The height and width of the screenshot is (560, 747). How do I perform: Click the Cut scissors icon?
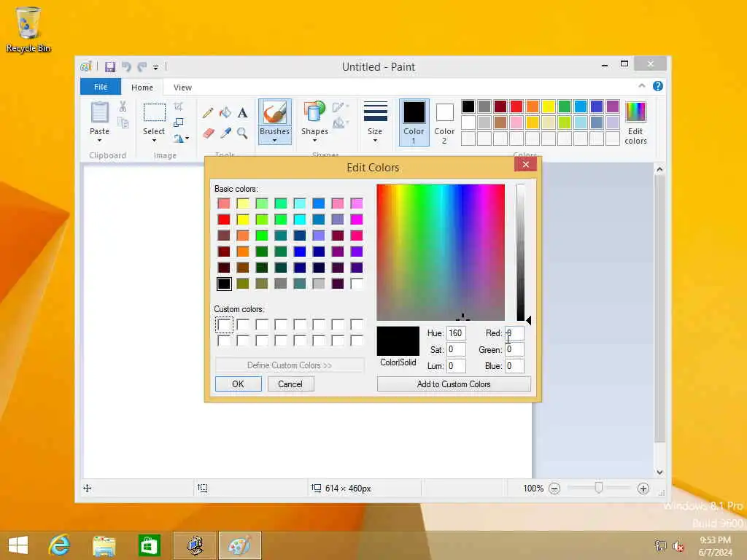click(x=123, y=106)
